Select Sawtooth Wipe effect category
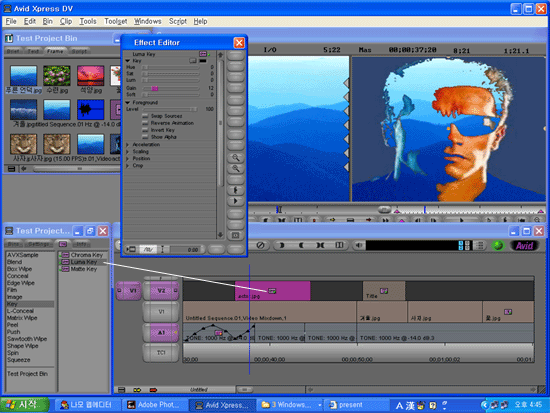 (x=27, y=339)
